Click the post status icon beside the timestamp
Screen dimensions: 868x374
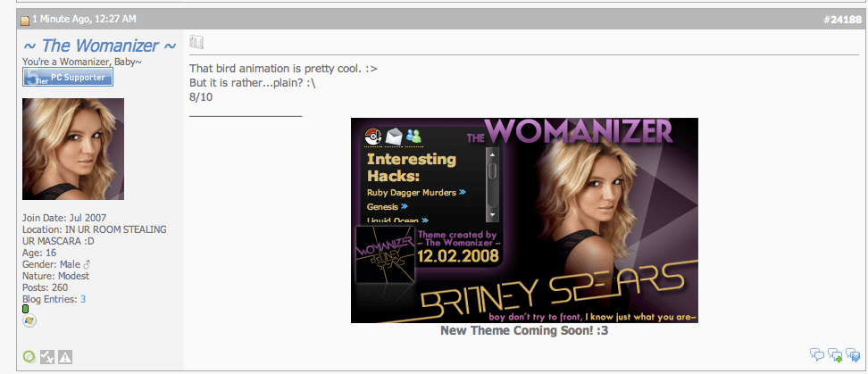pyautogui.click(x=25, y=21)
